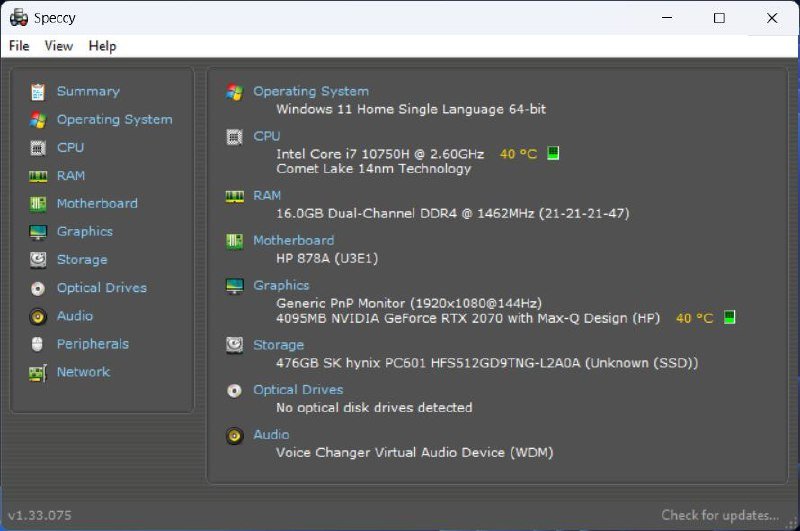Select Graphics in the sidebar
This screenshot has width=800, height=531.
(85, 232)
